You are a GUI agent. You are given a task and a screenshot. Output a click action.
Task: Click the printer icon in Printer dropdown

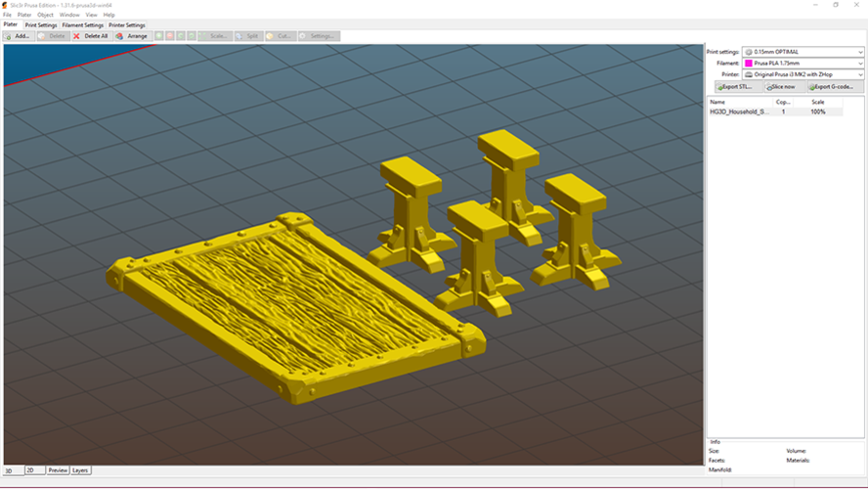pyautogui.click(x=749, y=74)
